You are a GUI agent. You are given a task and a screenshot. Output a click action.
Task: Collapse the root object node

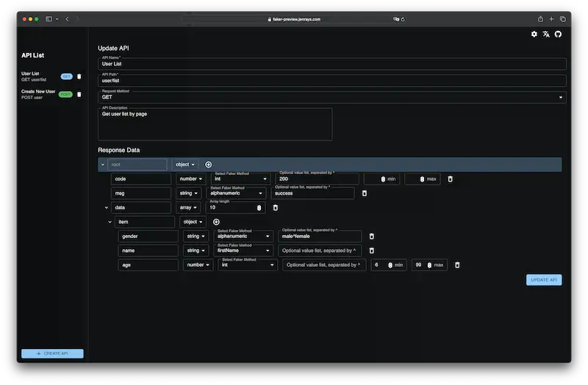point(103,165)
